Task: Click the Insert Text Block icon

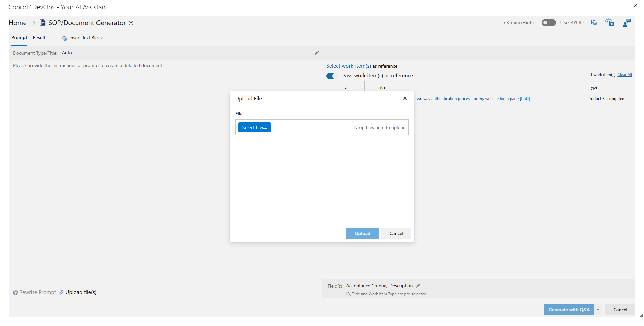Action: point(64,38)
